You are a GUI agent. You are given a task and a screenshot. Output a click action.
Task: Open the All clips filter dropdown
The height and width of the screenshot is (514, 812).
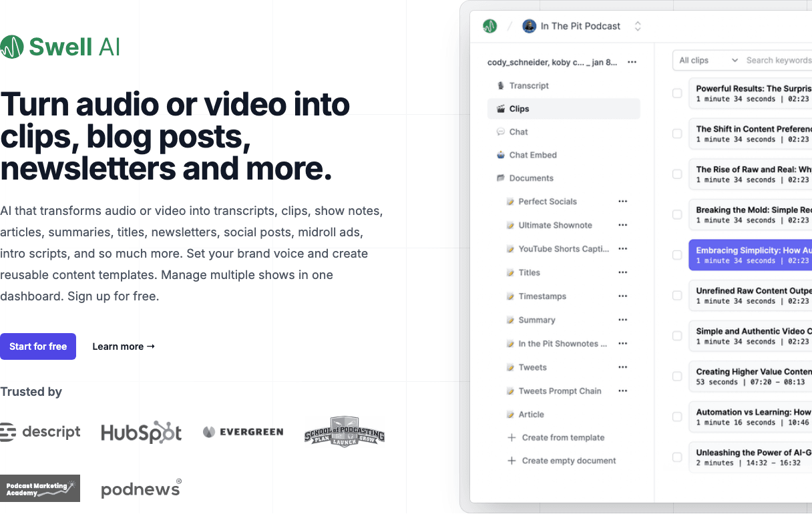707,60
